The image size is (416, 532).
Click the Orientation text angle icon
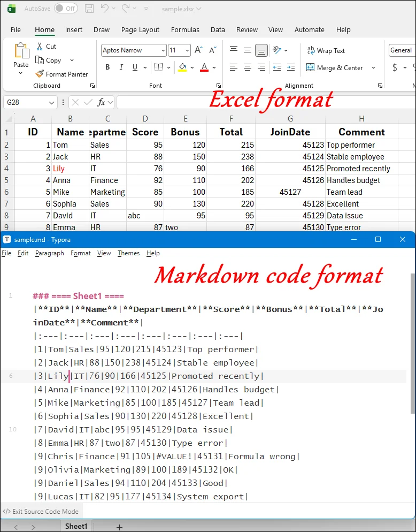tap(278, 50)
